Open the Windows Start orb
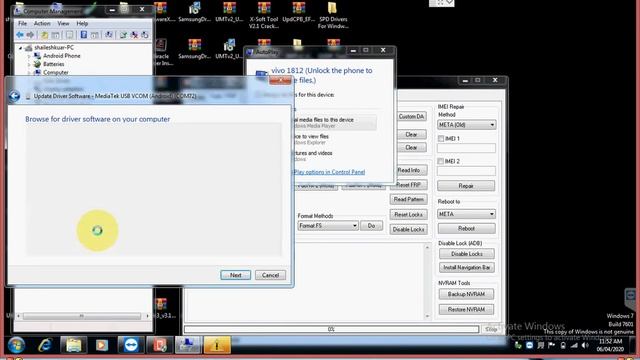 pyautogui.click(x=16, y=345)
